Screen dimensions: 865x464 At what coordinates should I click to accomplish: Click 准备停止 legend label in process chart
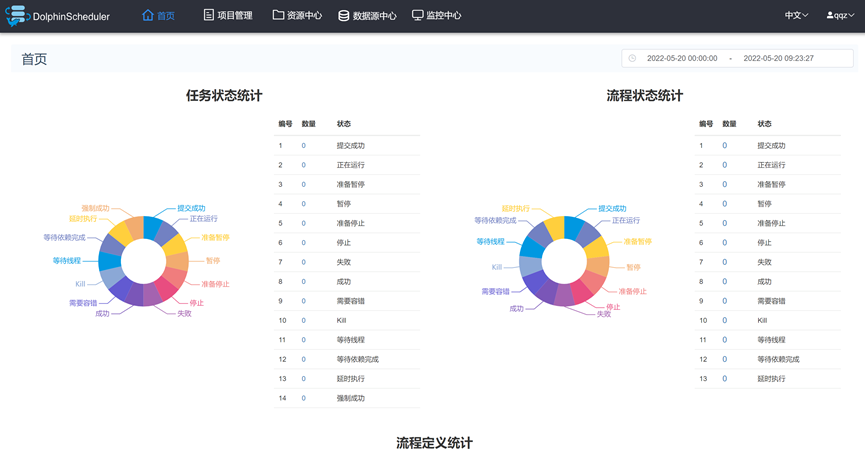point(632,291)
